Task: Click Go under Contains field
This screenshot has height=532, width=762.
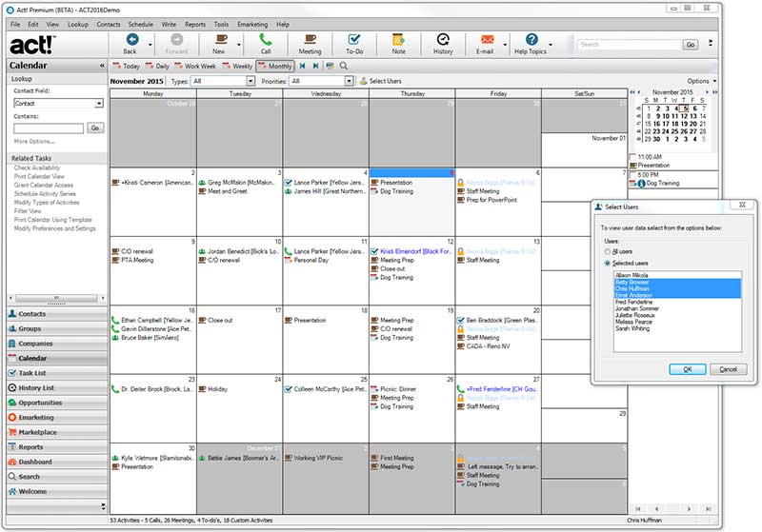Action: click(95, 128)
